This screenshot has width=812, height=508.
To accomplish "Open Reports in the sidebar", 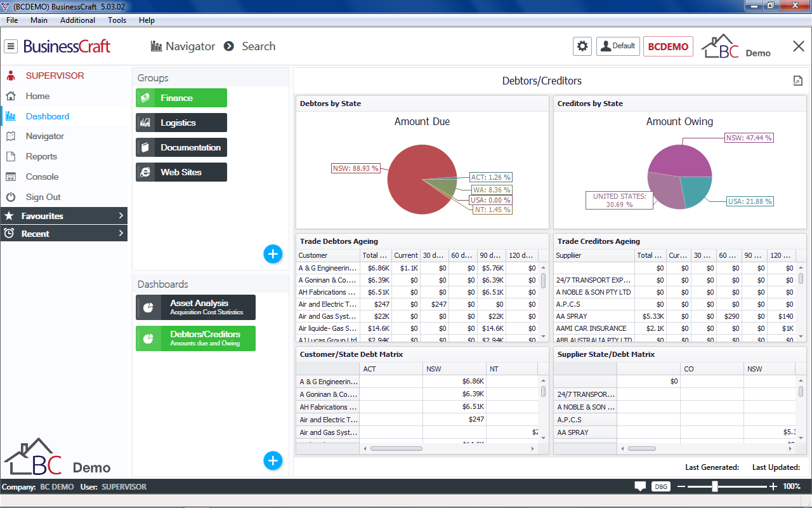I will coord(41,156).
